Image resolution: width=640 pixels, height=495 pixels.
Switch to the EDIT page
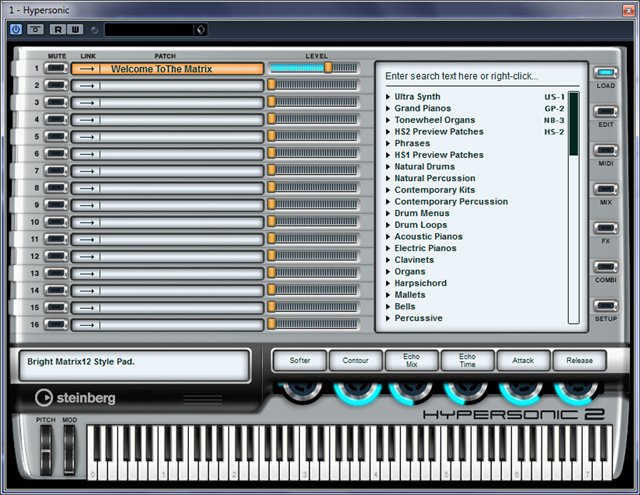pos(606,112)
